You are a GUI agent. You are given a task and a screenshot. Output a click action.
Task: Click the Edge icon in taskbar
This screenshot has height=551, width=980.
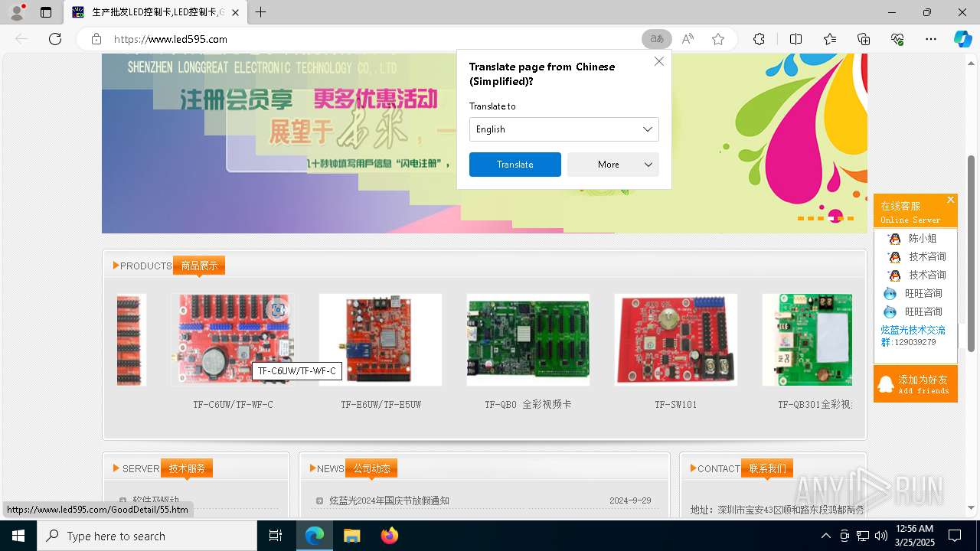(315, 536)
